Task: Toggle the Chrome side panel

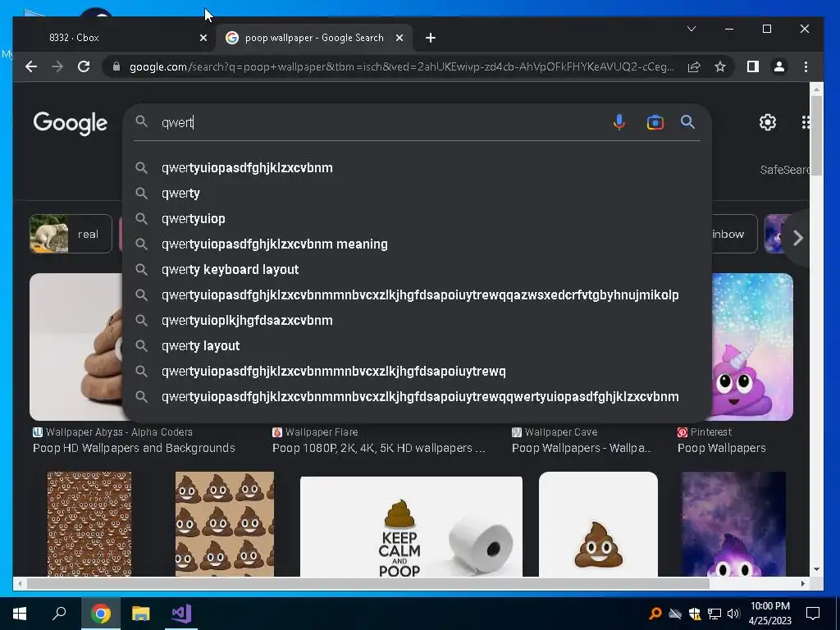Action: pos(753,66)
